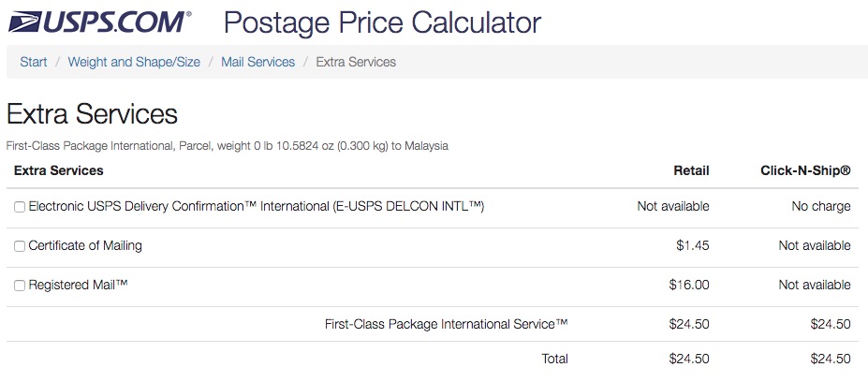Click the First-Class Package International Service row label
This screenshot has height=382, width=868.
(446, 324)
